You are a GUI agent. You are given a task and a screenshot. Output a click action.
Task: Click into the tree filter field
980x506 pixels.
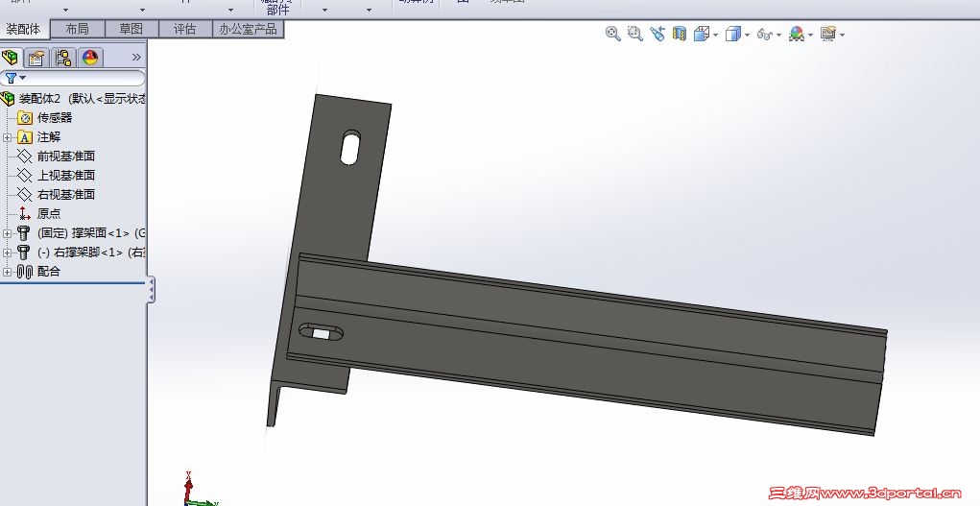pyautogui.click(x=73, y=78)
